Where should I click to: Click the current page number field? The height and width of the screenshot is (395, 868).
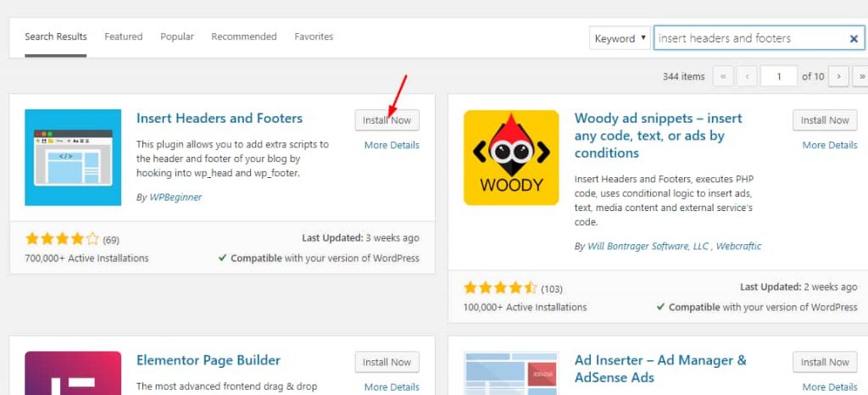[x=778, y=76]
